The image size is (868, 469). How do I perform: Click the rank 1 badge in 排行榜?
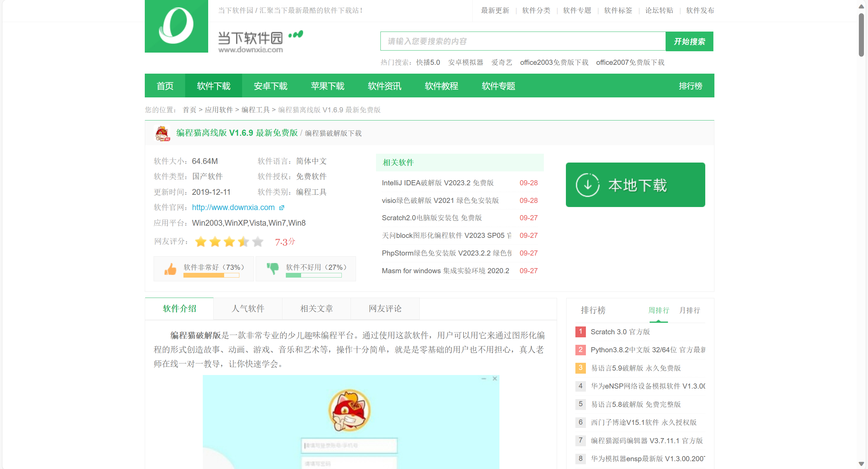580,332
